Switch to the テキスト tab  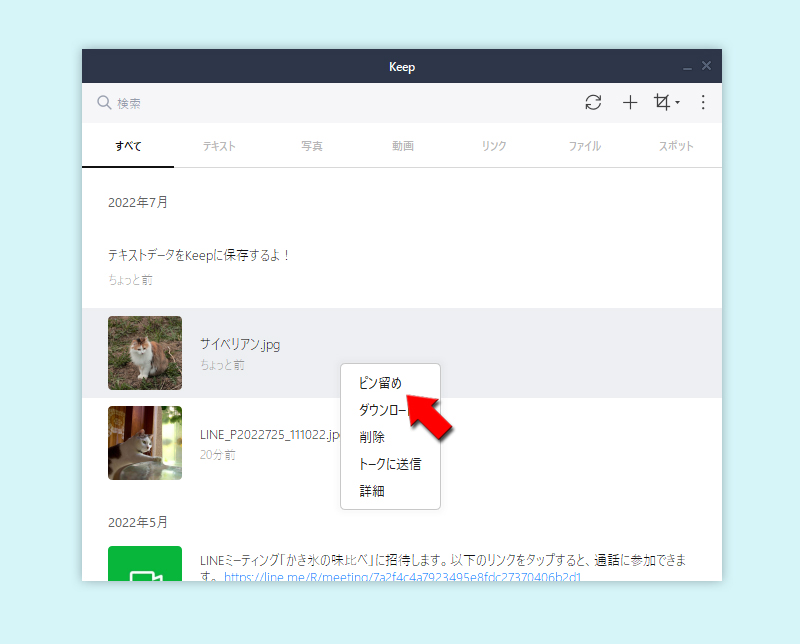coord(218,144)
